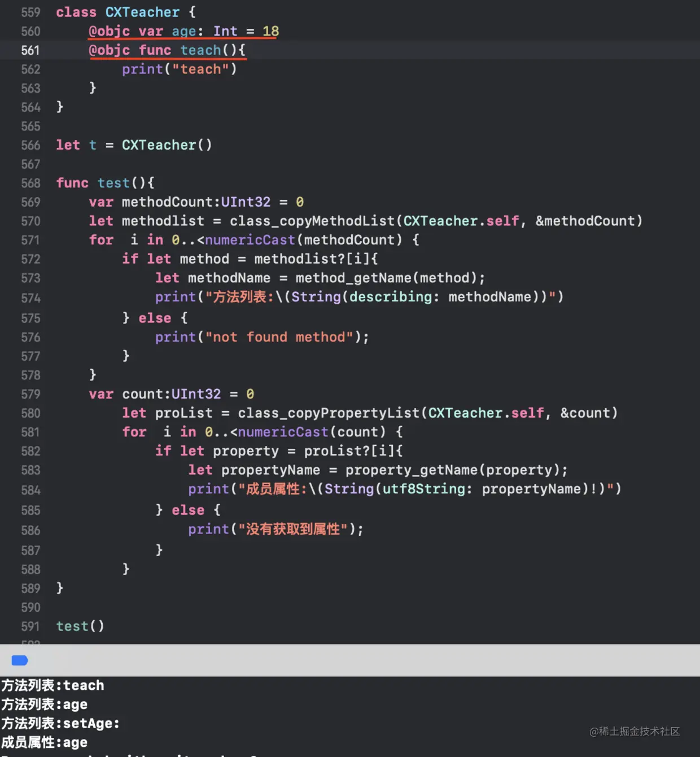The height and width of the screenshot is (757, 700).
Task: Click numericCast(methodCount) on line 571
Action: 304,240
